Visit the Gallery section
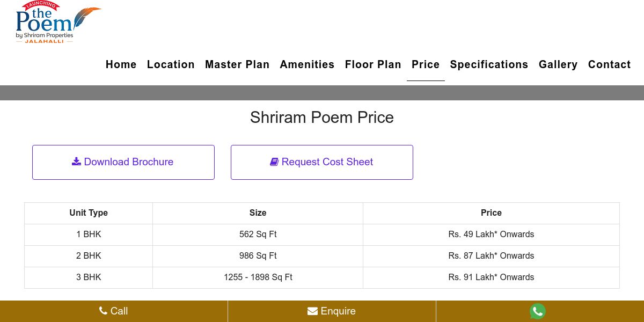The width and height of the screenshot is (644, 322). (x=558, y=64)
